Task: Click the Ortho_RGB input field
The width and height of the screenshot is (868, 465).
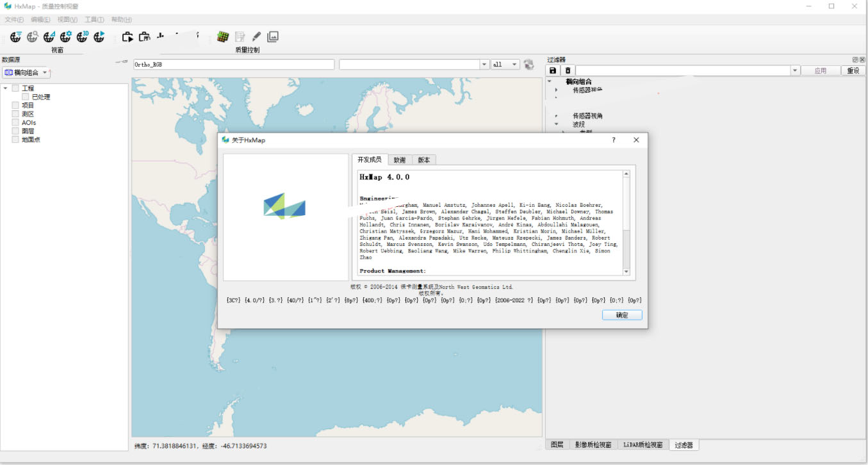Action: (234, 65)
